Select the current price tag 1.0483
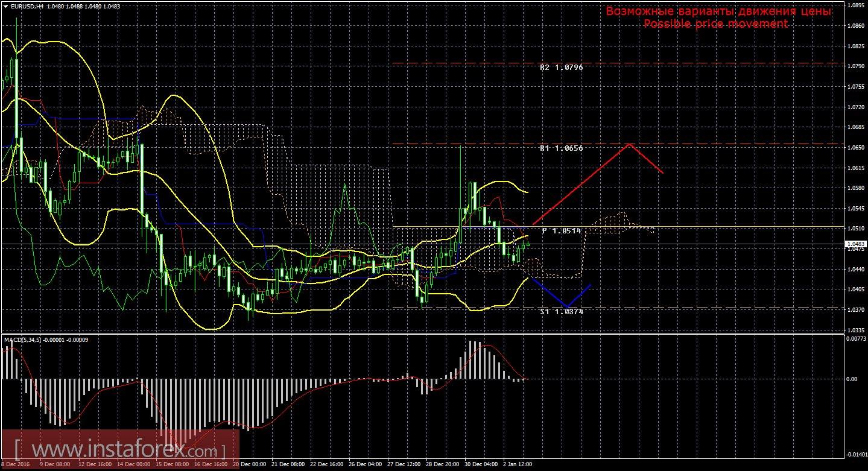Screen dimensions: 868x471 855,244
